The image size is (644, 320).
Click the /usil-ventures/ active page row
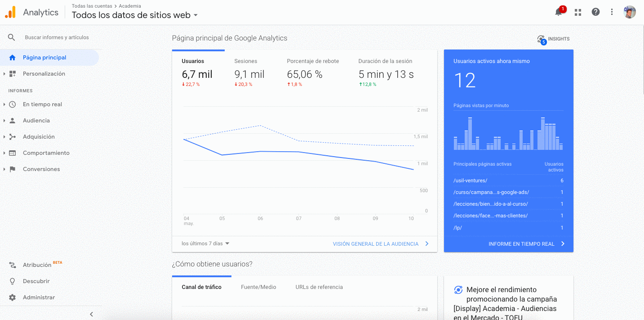coord(508,180)
